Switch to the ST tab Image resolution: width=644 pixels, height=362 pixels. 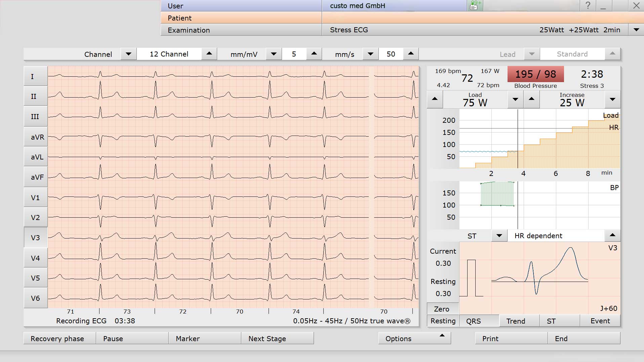click(560, 321)
